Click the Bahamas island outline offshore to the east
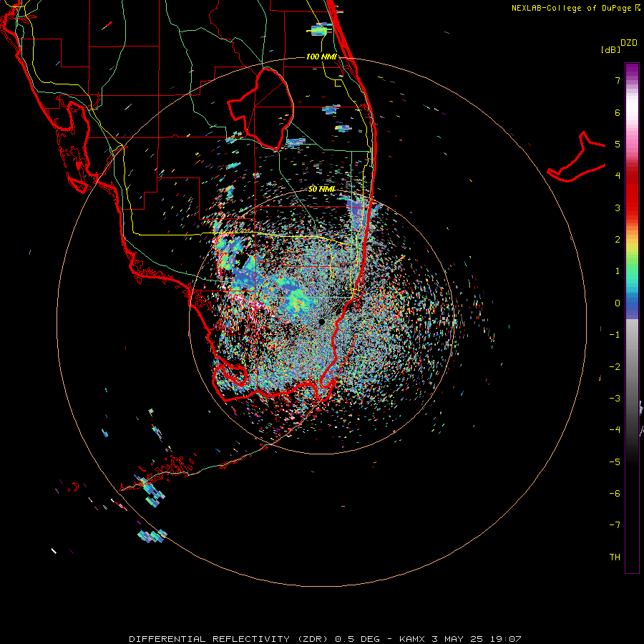Viewport: 644px width, 644px height. point(577,158)
